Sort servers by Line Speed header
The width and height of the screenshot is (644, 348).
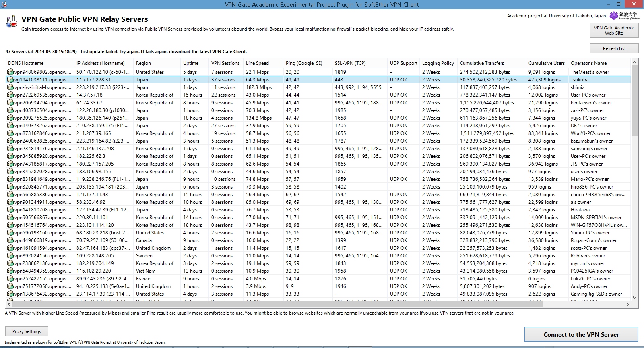click(x=263, y=63)
